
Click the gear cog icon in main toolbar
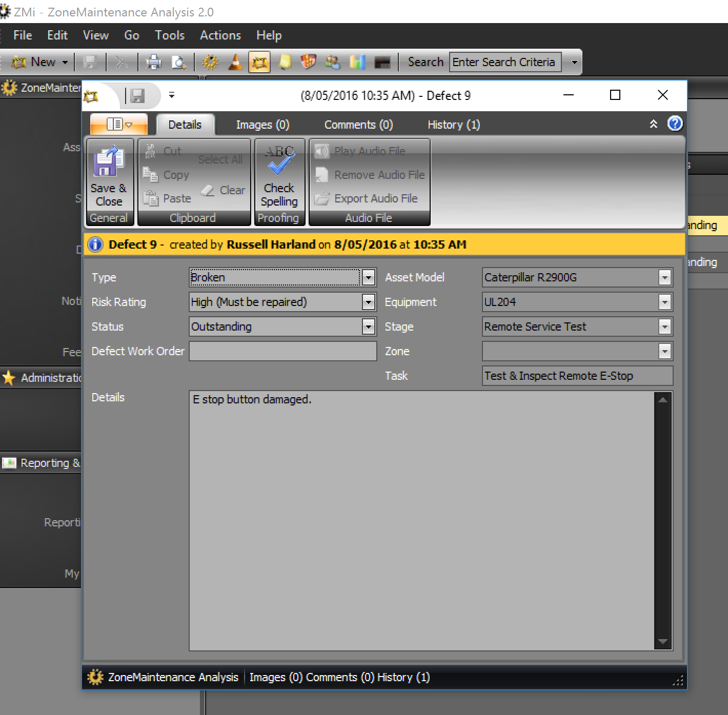210,63
